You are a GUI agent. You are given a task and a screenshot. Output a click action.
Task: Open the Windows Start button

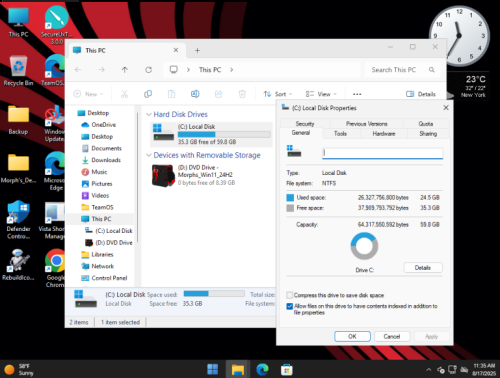pyautogui.click(x=212, y=369)
